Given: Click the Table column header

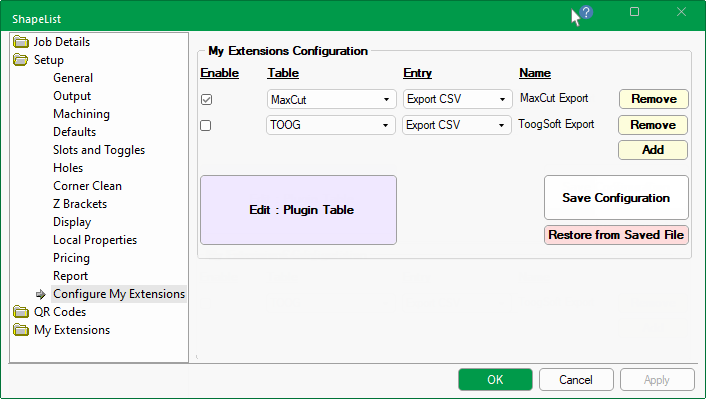Looking at the screenshot, I should tap(283, 73).
